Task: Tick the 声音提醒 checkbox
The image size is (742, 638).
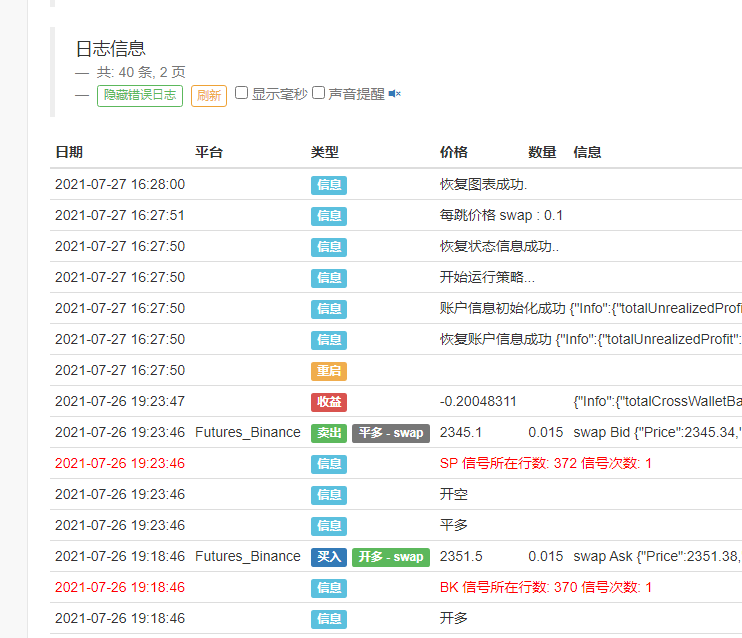Action: 319,93
